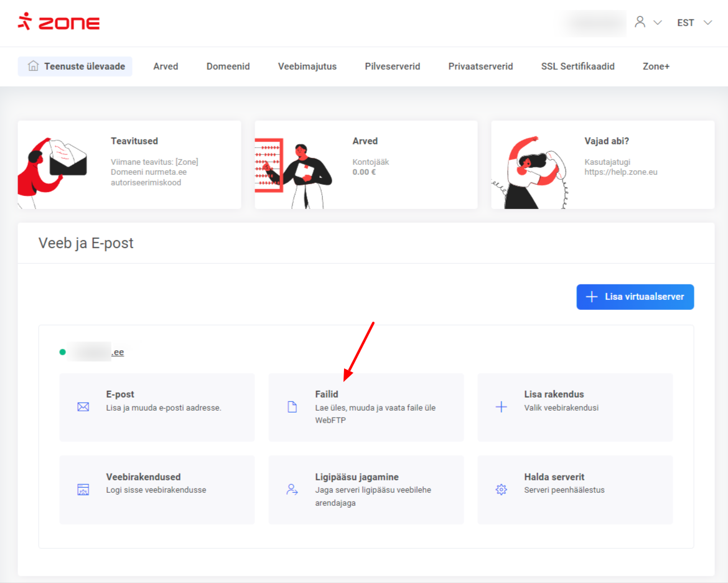Click the Veebirakendused window icon

[83, 489]
